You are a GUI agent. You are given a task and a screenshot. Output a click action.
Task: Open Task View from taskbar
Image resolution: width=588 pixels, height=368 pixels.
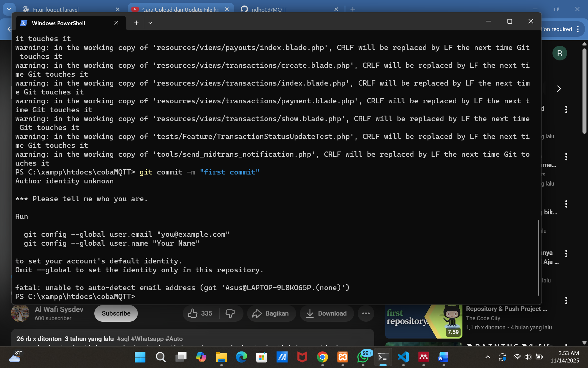tap(181, 357)
